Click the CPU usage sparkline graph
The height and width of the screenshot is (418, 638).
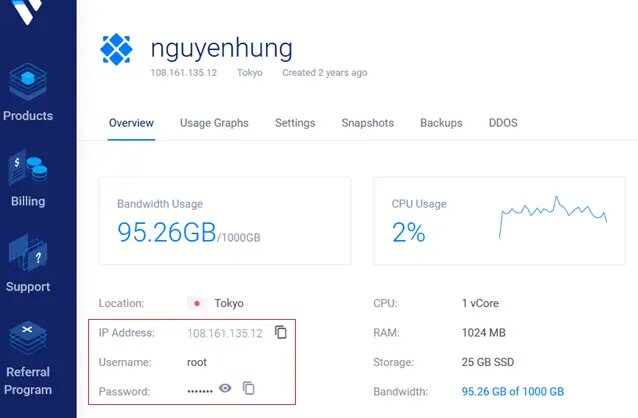(x=553, y=217)
